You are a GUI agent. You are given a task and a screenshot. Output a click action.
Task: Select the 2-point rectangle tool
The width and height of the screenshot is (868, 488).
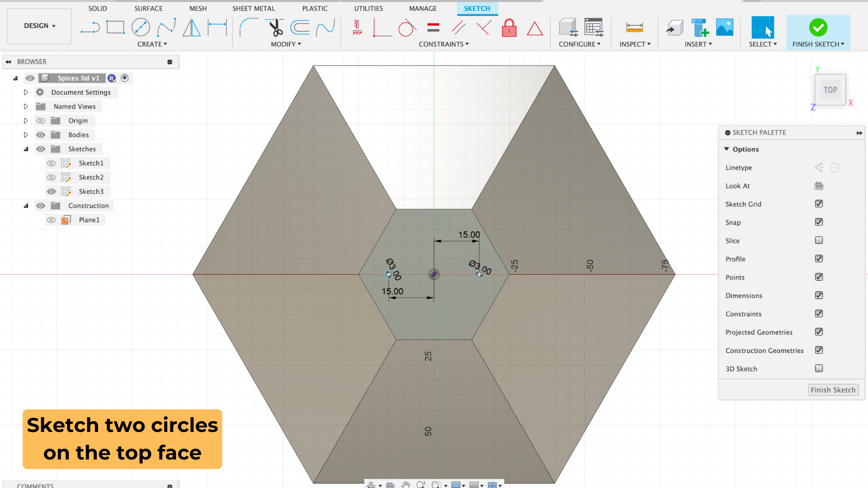click(x=115, y=28)
